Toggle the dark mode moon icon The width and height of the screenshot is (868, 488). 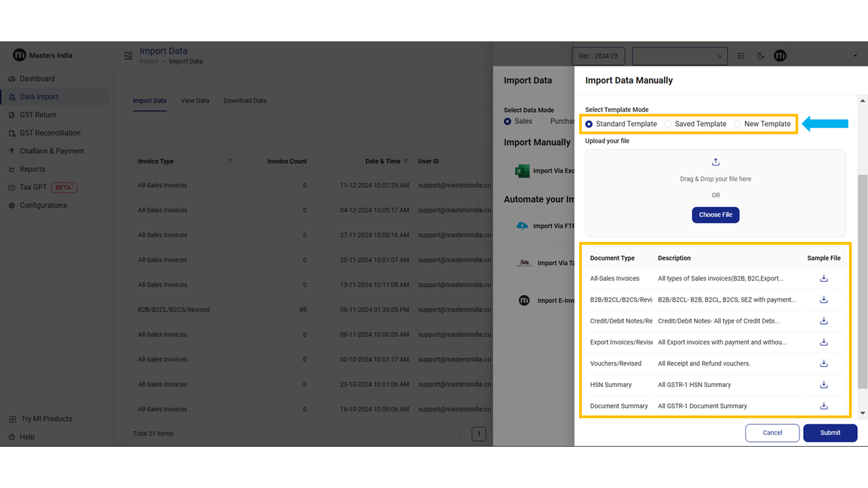coord(760,56)
